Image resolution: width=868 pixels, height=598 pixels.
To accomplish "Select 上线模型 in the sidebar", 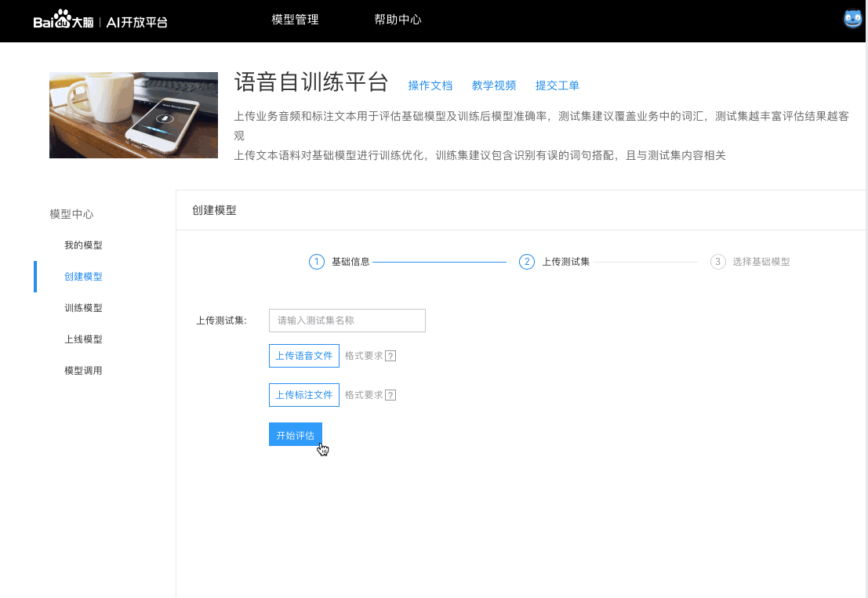I will pos(83,339).
